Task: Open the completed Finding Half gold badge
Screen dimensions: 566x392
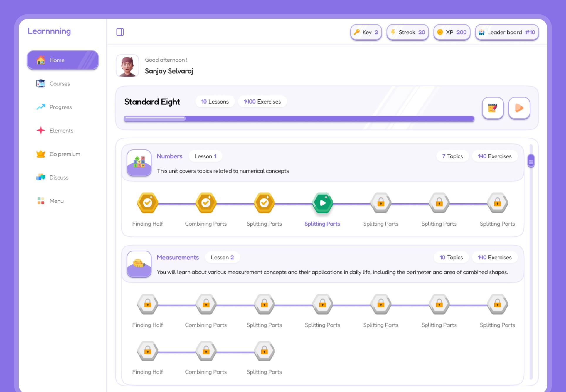Action: pos(148,203)
